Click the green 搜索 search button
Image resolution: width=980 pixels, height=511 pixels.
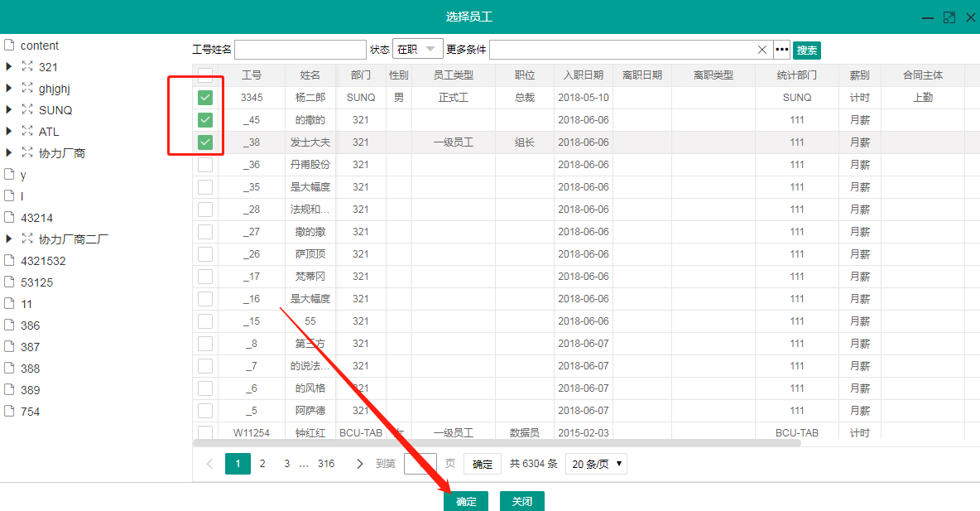click(807, 51)
